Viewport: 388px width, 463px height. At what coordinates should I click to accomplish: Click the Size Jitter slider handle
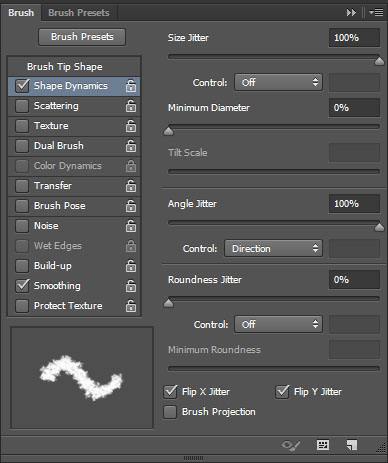[x=379, y=61]
